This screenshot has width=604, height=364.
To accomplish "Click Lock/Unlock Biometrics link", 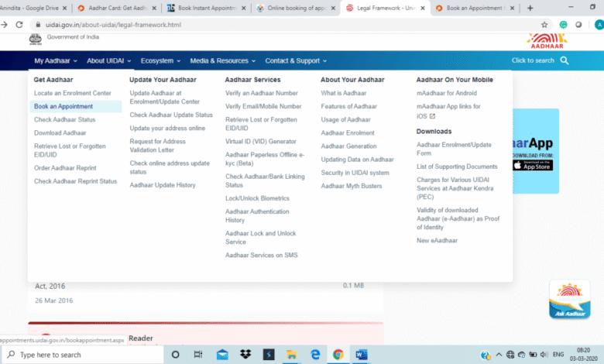I will tap(257, 198).
